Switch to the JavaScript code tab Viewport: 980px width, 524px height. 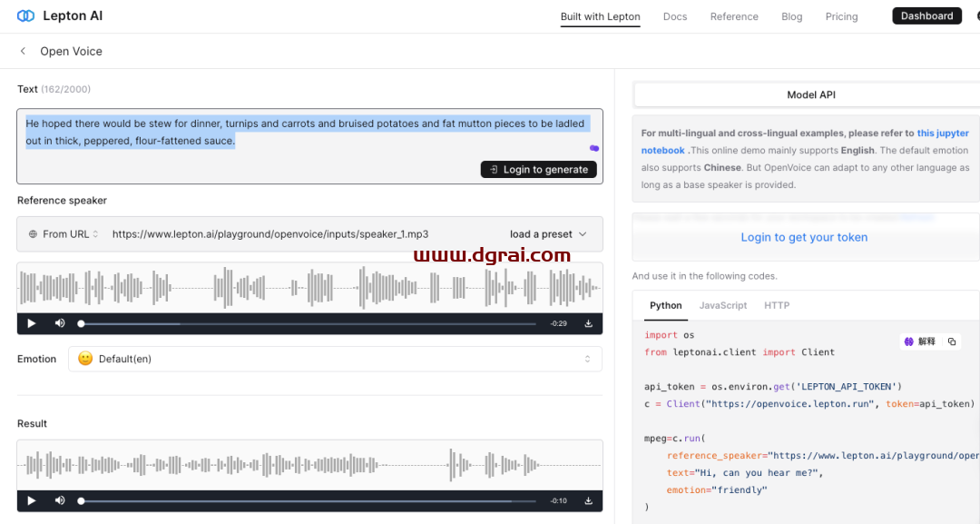click(x=723, y=305)
